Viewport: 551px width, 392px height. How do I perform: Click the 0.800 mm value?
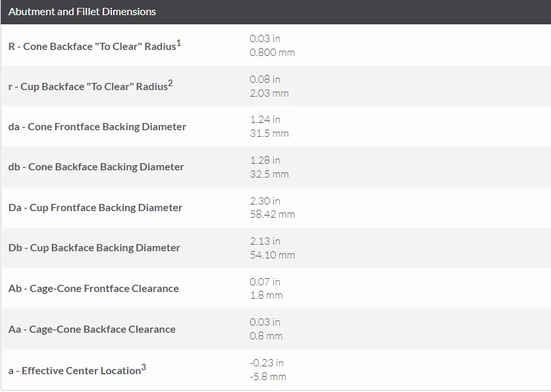272,52
